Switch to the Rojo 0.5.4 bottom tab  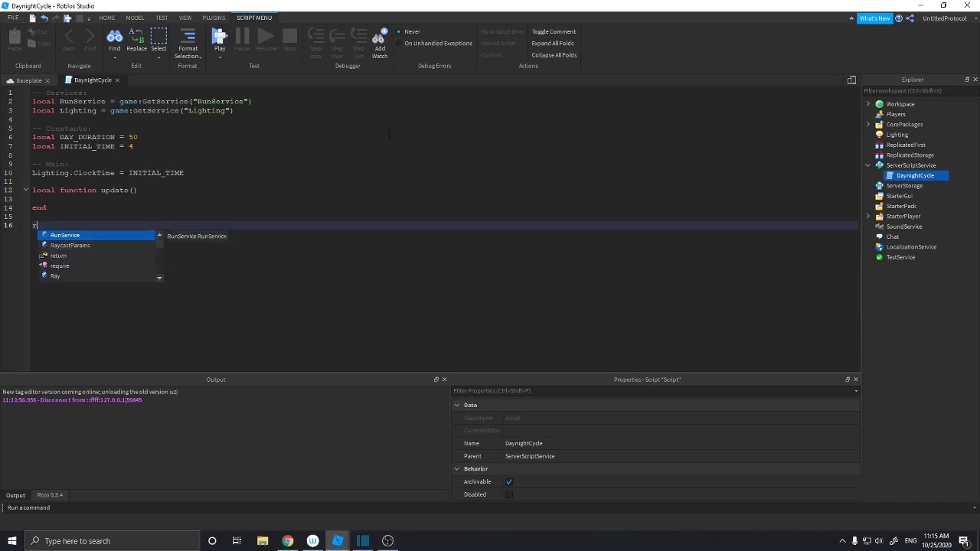(x=50, y=495)
